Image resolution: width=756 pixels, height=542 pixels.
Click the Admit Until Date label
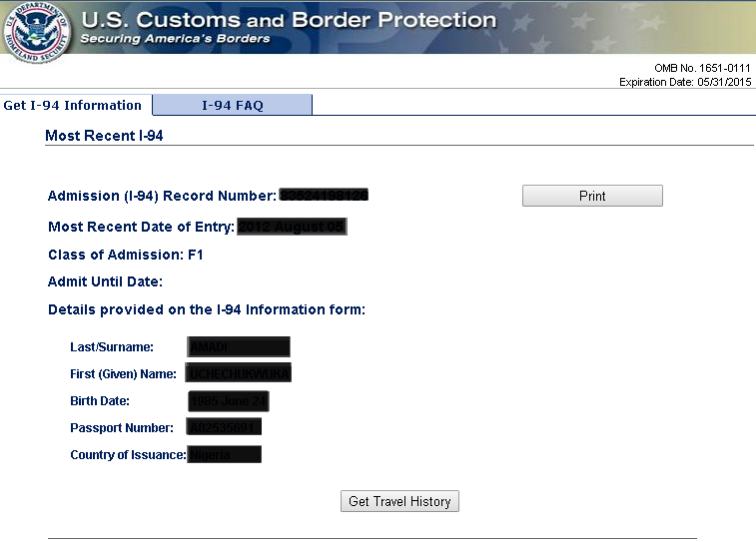105,281
